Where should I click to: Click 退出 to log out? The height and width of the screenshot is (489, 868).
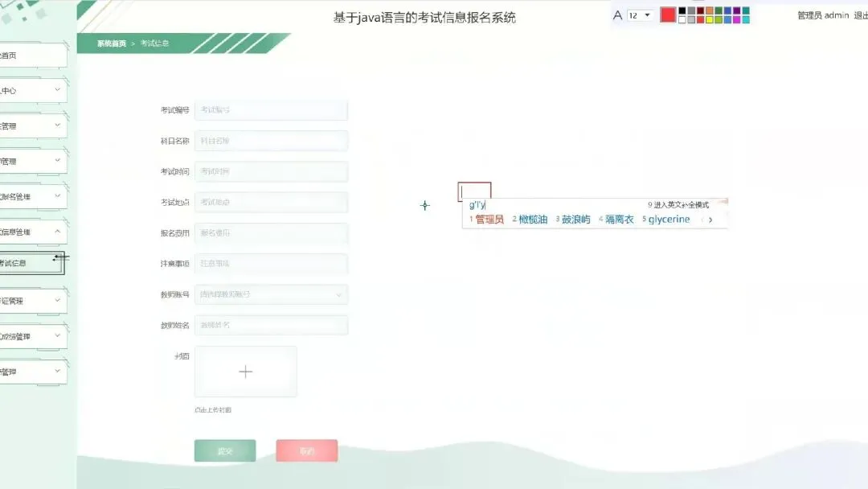(x=861, y=15)
